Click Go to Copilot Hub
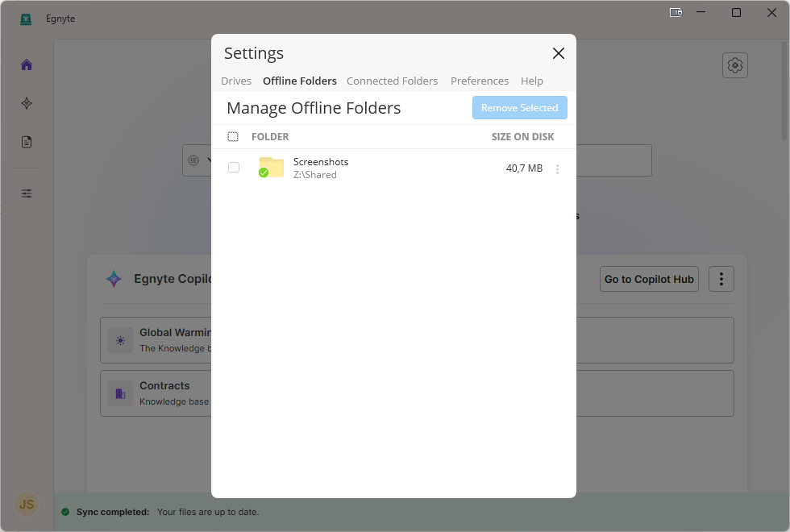 tap(649, 279)
